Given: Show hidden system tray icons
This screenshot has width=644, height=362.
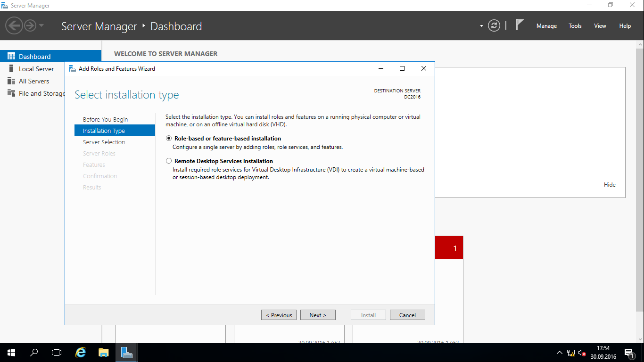Looking at the screenshot, I should point(560,353).
